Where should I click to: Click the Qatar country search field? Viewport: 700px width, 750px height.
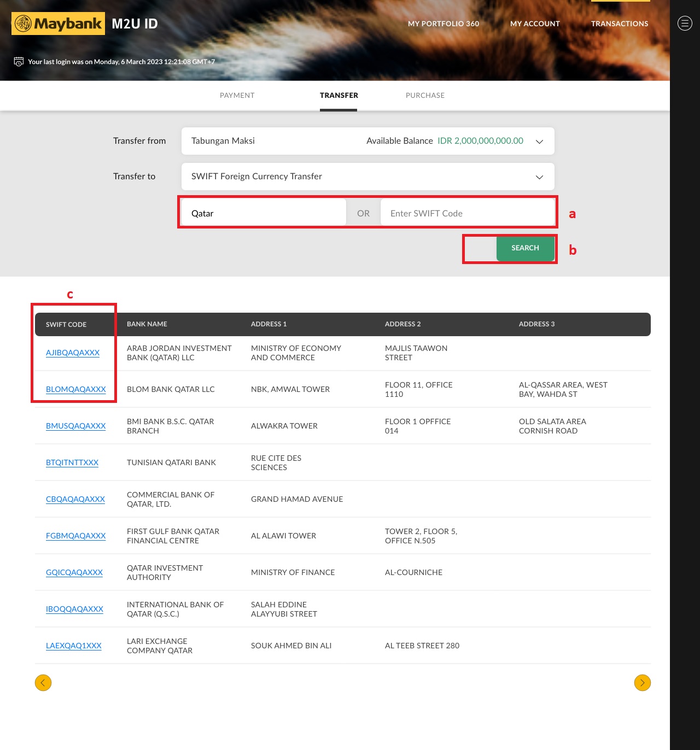(x=262, y=213)
